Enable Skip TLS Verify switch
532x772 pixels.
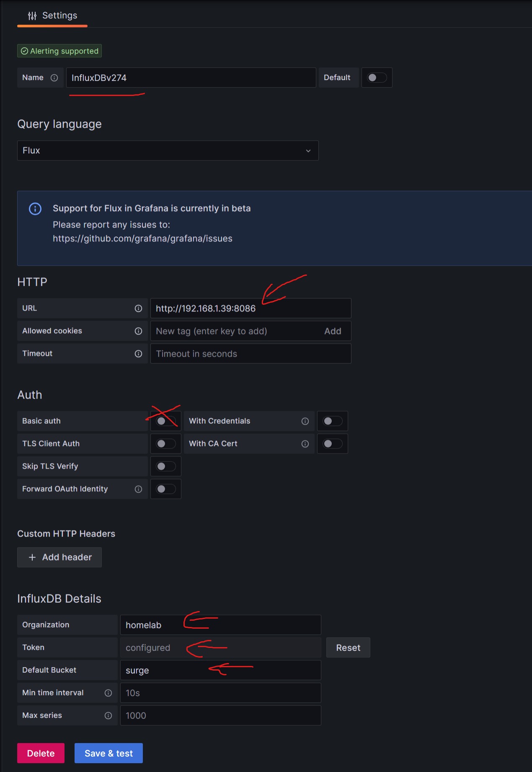[166, 466]
